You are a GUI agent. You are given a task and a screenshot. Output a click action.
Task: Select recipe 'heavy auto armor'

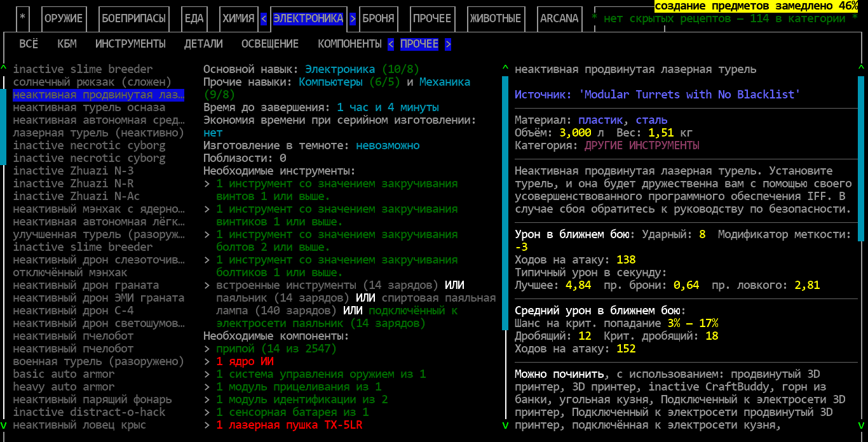click(64, 387)
